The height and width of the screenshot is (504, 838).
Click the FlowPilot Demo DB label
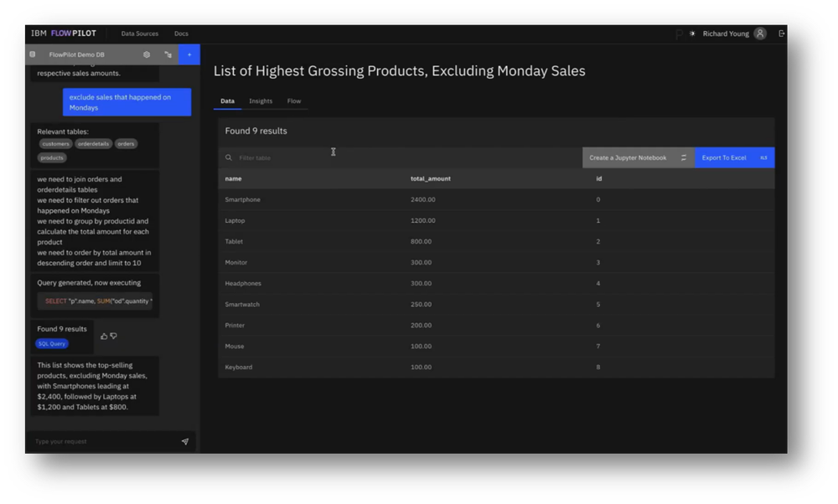tap(76, 54)
